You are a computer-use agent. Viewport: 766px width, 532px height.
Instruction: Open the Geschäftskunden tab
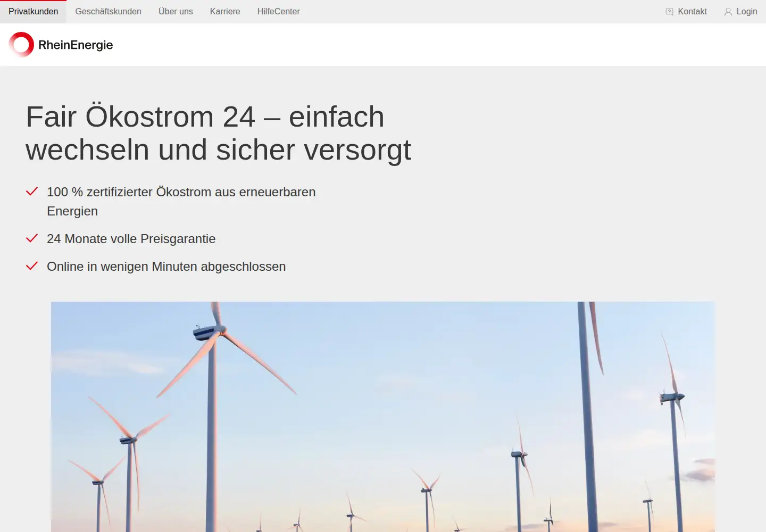click(x=109, y=12)
